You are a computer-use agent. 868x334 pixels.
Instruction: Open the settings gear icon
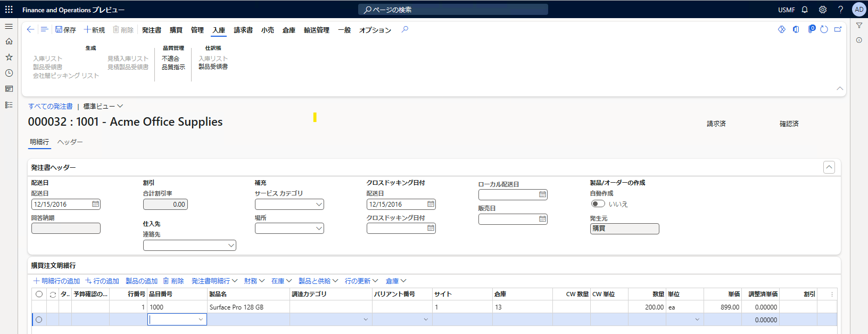coord(823,10)
